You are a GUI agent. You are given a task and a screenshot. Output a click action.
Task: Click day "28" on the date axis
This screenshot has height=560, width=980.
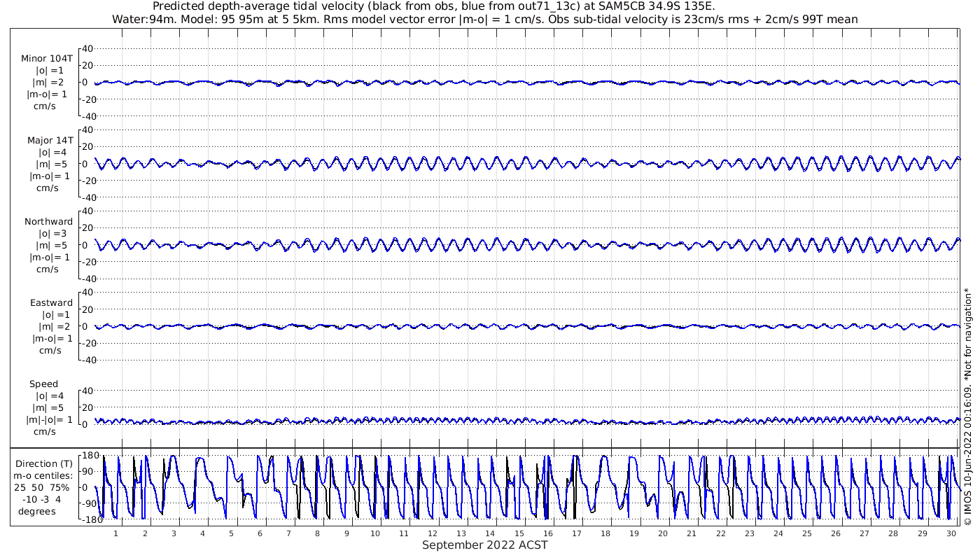point(893,533)
